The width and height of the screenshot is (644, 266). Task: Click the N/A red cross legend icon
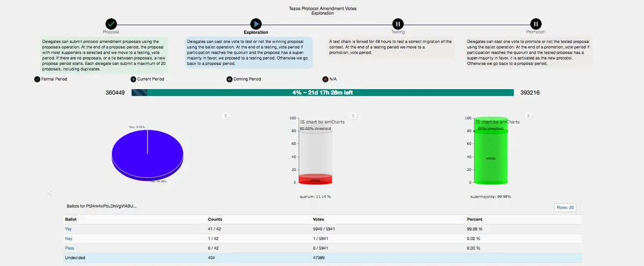pyautogui.click(x=325, y=79)
